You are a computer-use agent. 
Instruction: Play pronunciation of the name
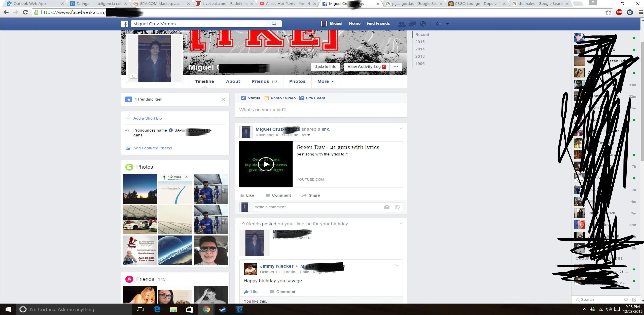pyautogui.click(x=171, y=130)
